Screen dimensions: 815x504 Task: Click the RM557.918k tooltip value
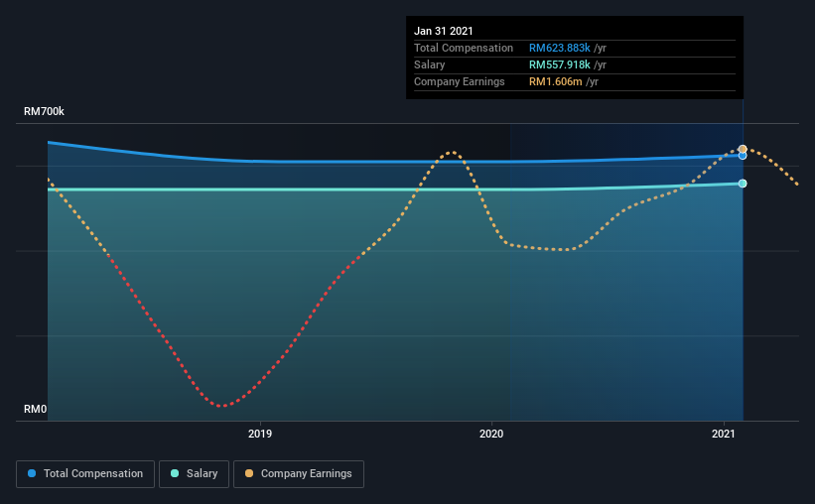click(559, 64)
